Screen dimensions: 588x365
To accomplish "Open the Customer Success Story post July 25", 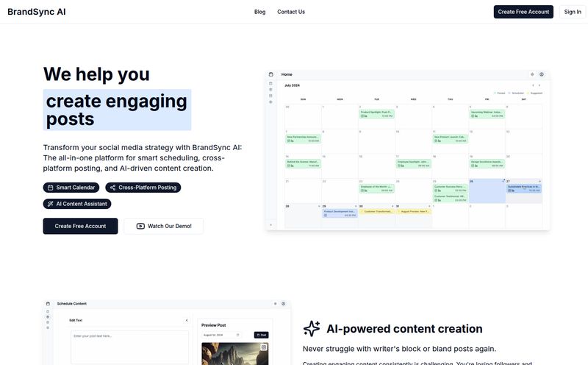I will [x=450, y=188].
